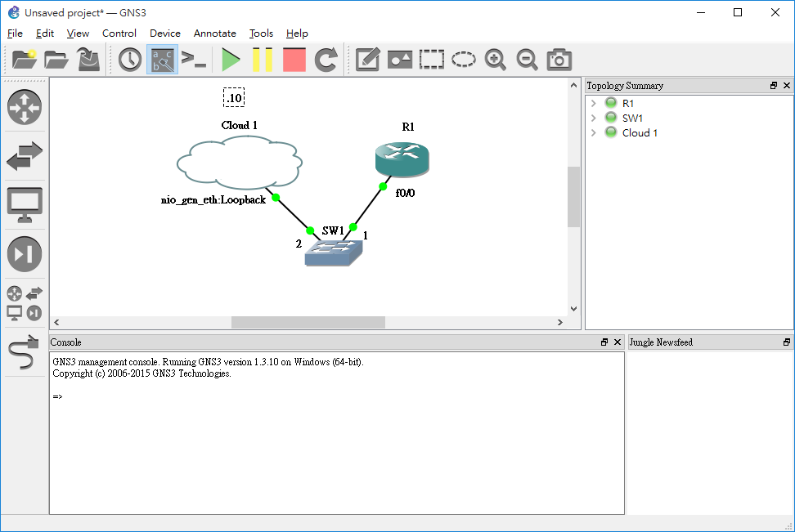Expand SW1 in Topology Summary

tap(593, 118)
